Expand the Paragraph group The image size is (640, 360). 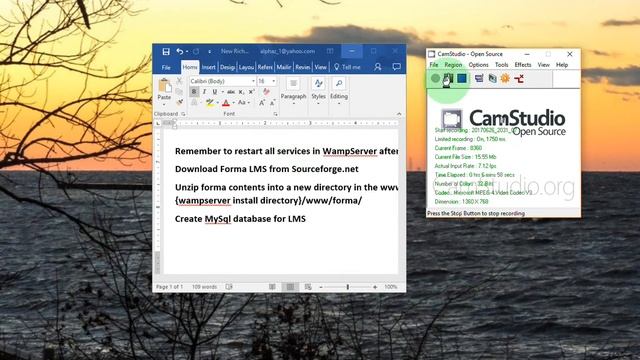(x=293, y=91)
